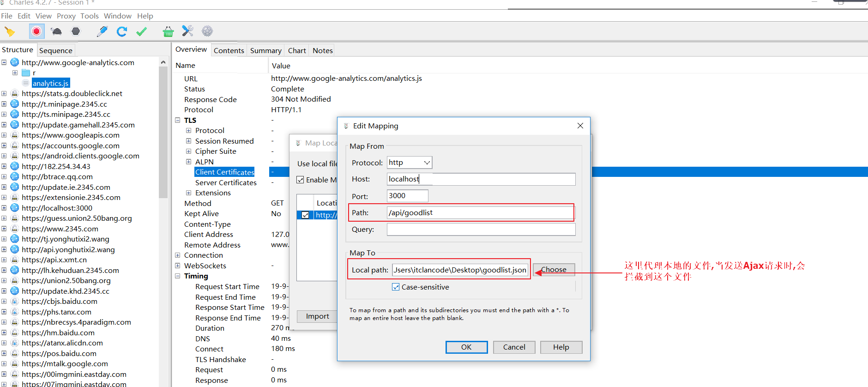The image size is (868, 387).
Task: Click the r folder icon
Action: [x=26, y=73]
